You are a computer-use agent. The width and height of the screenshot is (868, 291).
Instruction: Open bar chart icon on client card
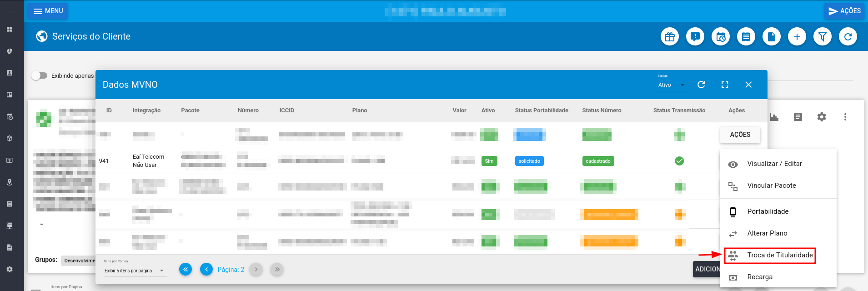774,117
